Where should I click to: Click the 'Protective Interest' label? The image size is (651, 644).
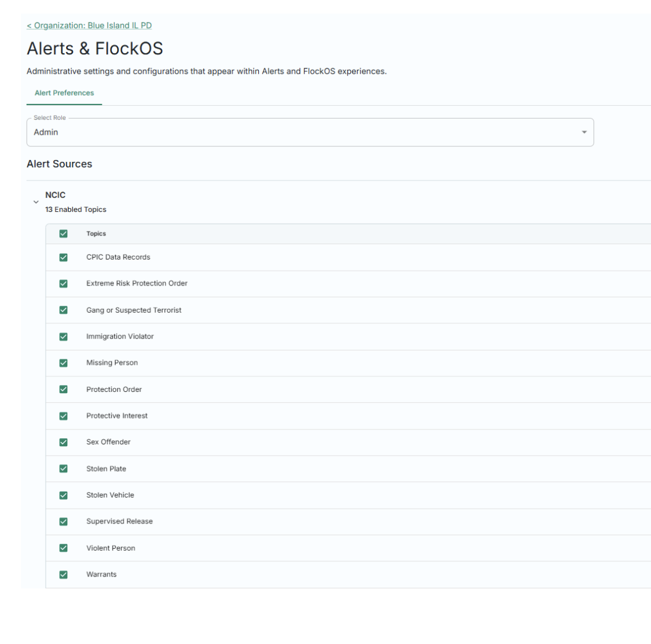[117, 415]
